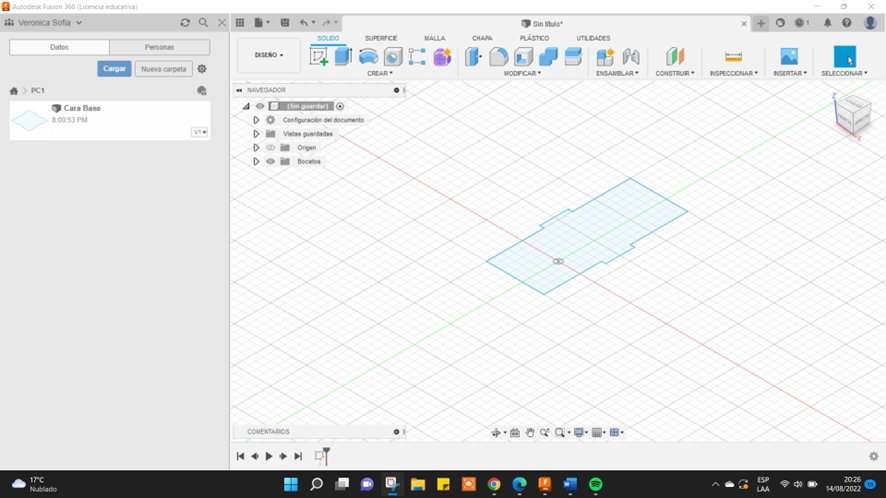This screenshot has height=498, width=886.
Task: Select the Offset Face tool
Action: pos(573,57)
